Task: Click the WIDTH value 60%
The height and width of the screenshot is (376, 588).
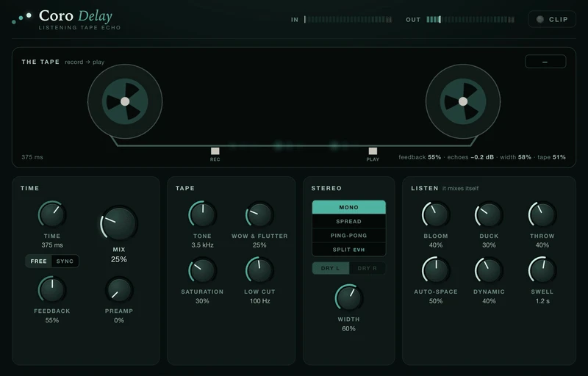Action: tap(348, 328)
